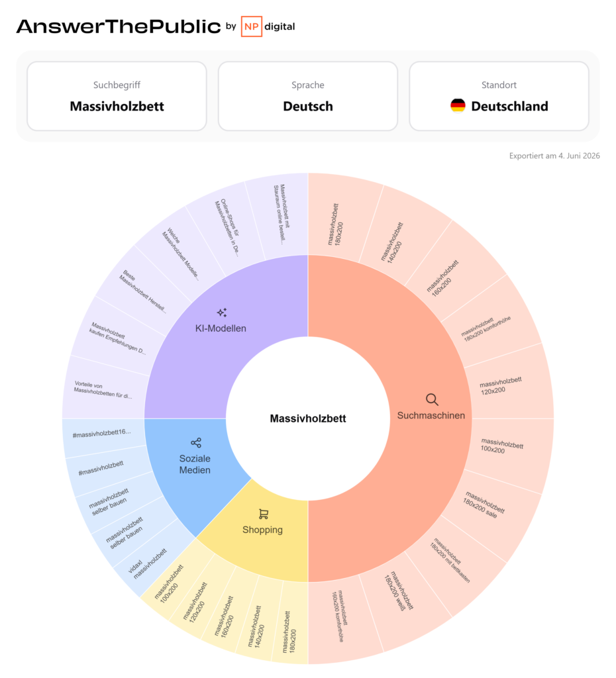This screenshot has height=678, width=616.
Task: Select the Shopping segment label
Action: [x=262, y=530]
